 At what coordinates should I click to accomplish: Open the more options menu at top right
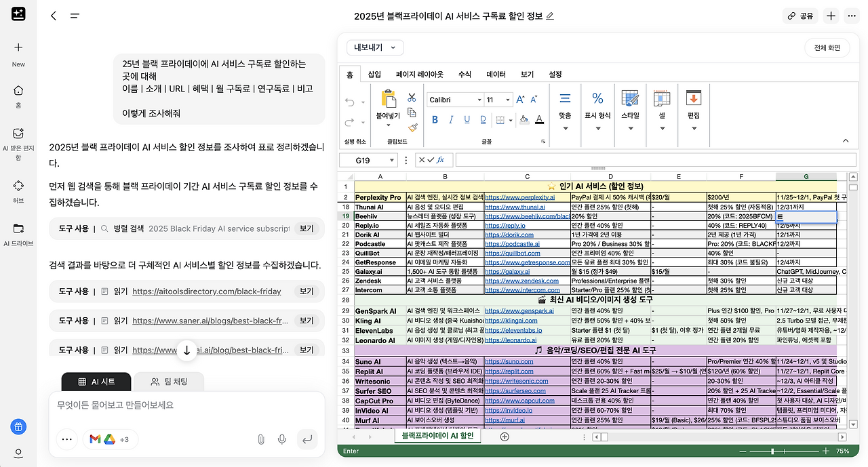point(852,16)
